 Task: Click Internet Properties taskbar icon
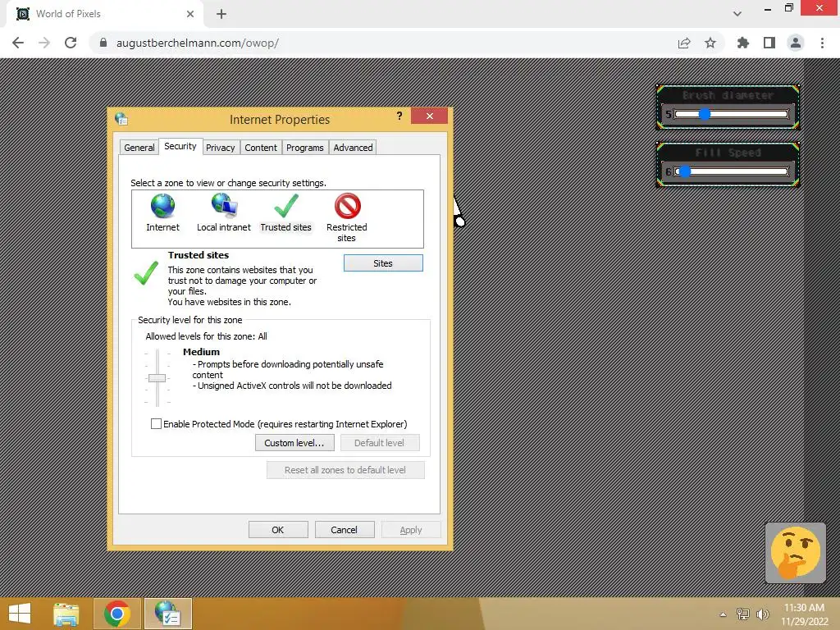168,614
